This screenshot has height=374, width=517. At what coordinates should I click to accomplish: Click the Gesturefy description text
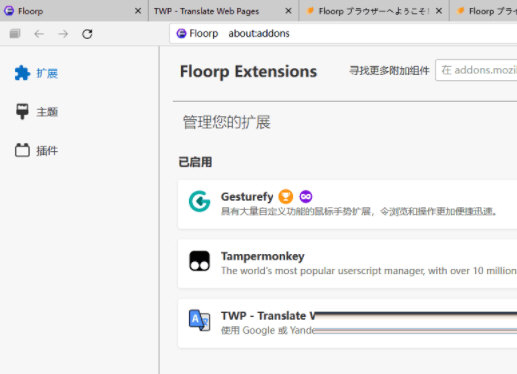pyautogui.click(x=359, y=211)
